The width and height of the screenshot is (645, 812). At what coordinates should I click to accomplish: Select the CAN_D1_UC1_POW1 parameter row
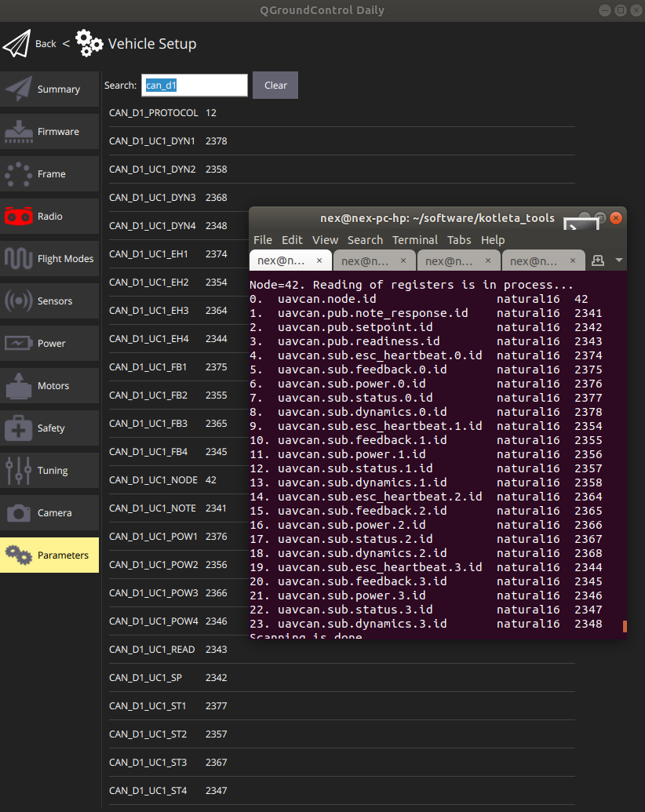(x=178, y=537)
